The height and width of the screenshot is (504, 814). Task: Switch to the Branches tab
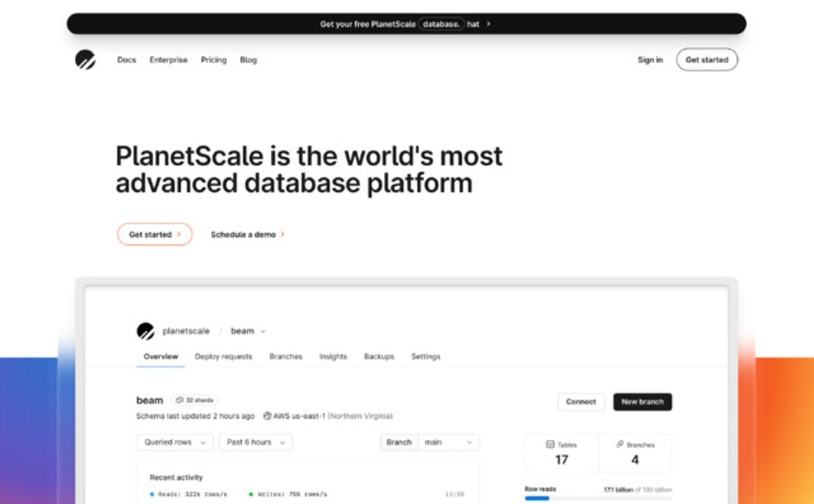tap(286, 356)
